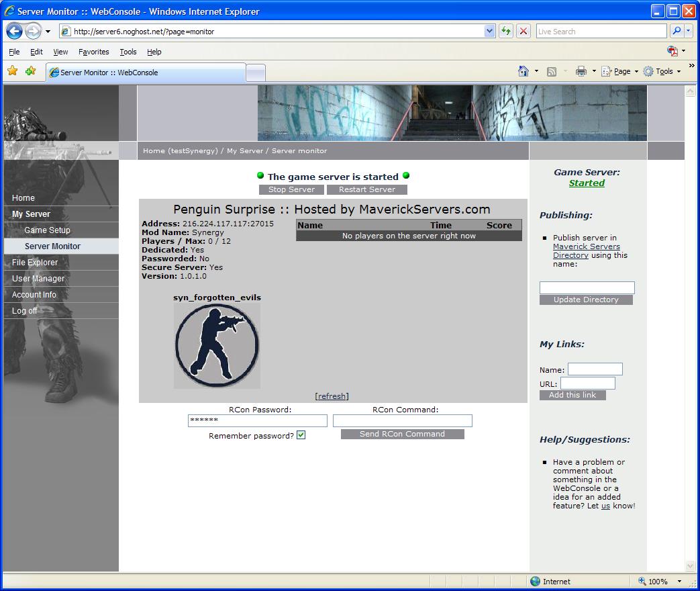Open a new blank tab
Viewport: 700px width, 591px height.
256,73
